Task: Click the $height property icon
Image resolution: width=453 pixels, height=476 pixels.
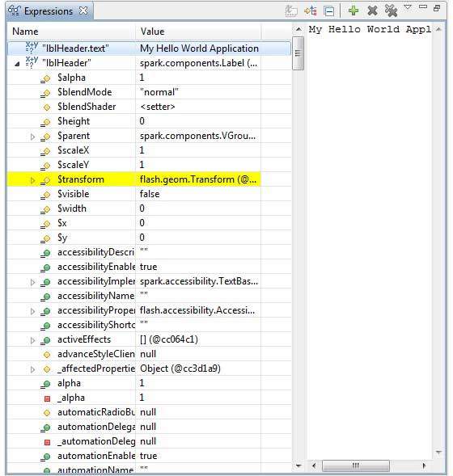Action: click(x=45, y=122)
